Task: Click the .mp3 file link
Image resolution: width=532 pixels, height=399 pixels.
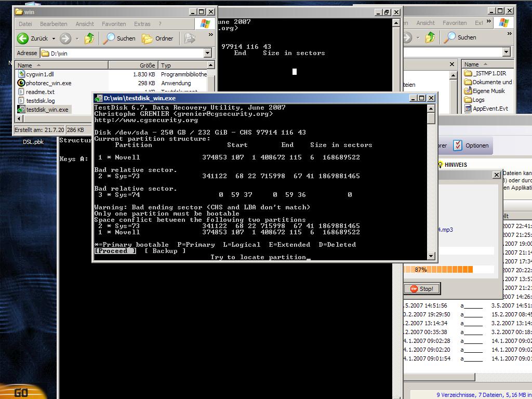Action: (x=445, y=230)
